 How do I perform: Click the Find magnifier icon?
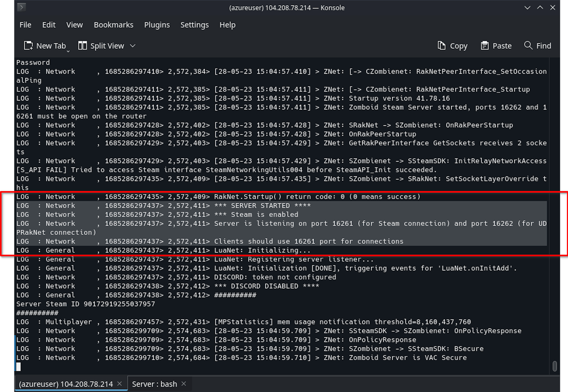point(528,45)
